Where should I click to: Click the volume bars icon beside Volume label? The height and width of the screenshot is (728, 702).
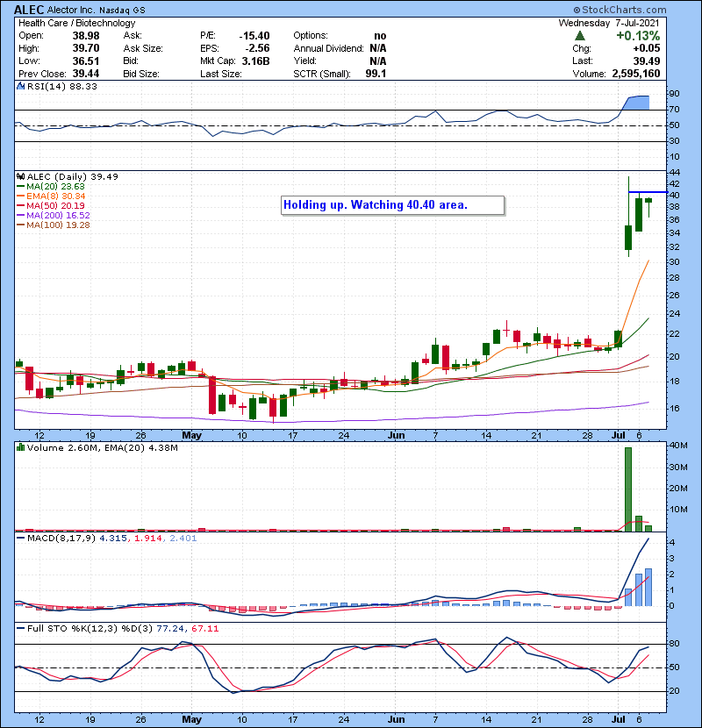[x=20, y=447]
